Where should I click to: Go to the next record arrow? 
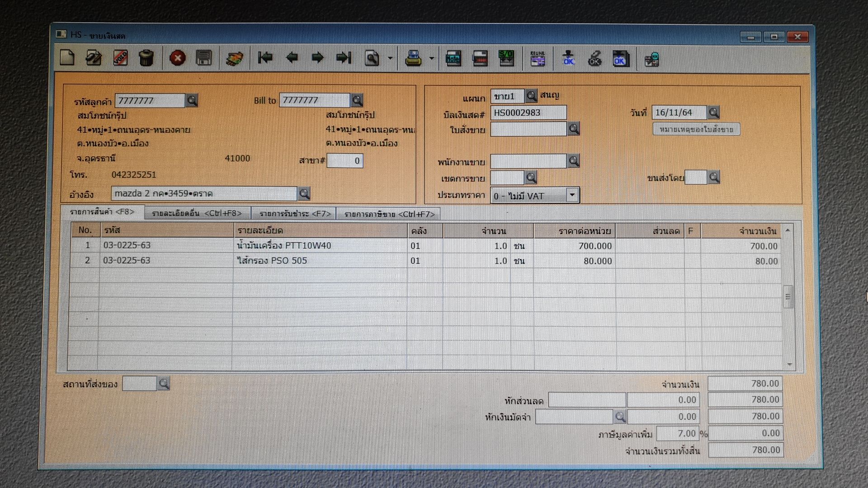[x=318, y=58]
